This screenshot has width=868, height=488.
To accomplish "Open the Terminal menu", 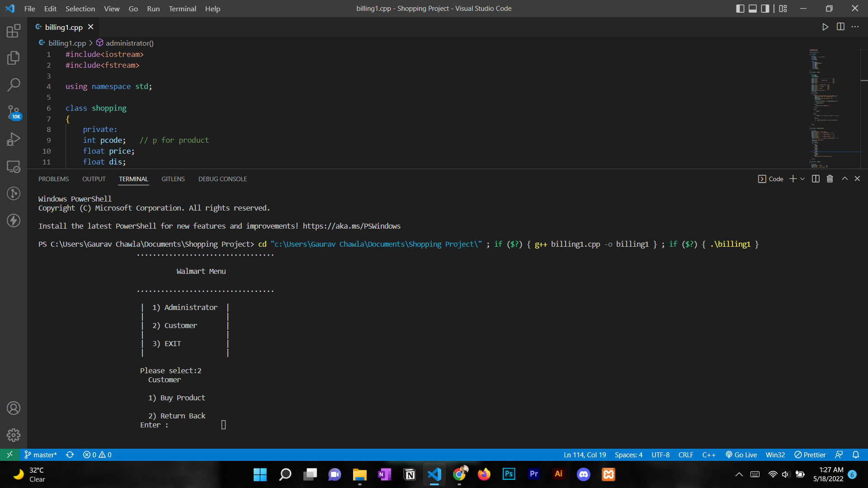I will 182,9.
